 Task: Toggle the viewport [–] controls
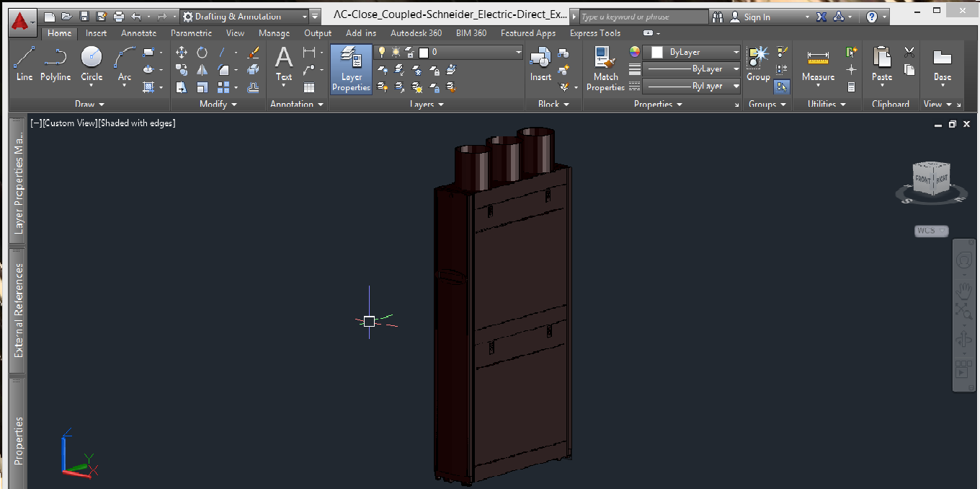(x=35, y=123)
